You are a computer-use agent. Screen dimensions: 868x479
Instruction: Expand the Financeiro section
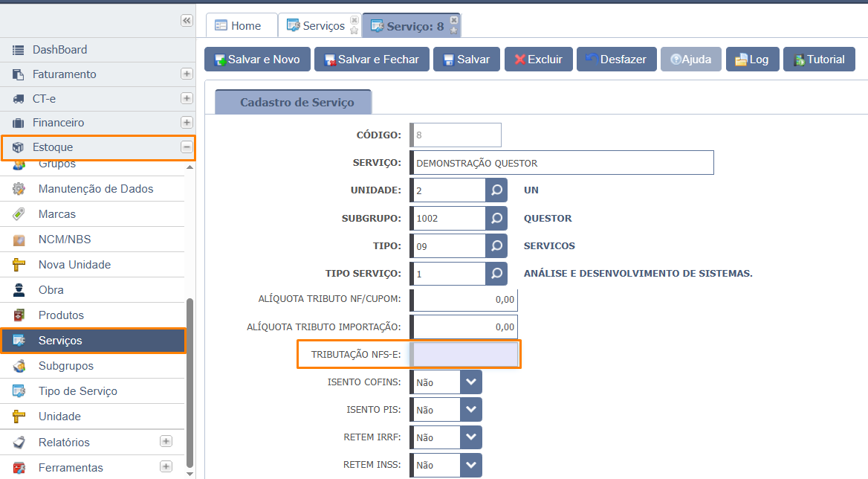(187, 123)
